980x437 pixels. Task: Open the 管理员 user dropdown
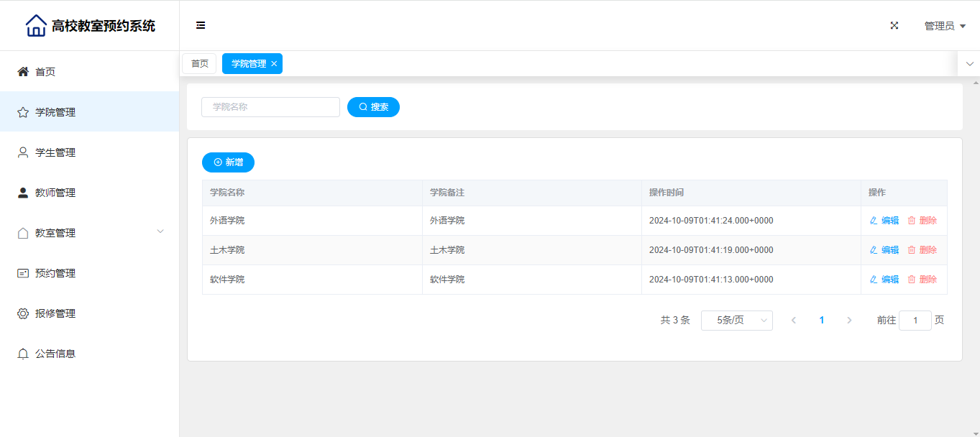[x=944, y=26]
